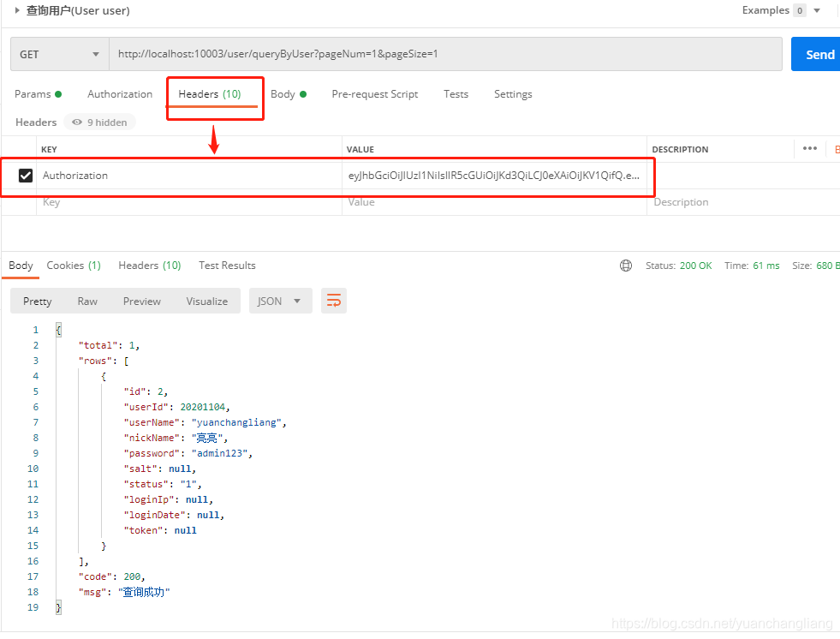Click the Status 200 OK indicator
The image size is (840, 639).
click(x=679, y=266)
